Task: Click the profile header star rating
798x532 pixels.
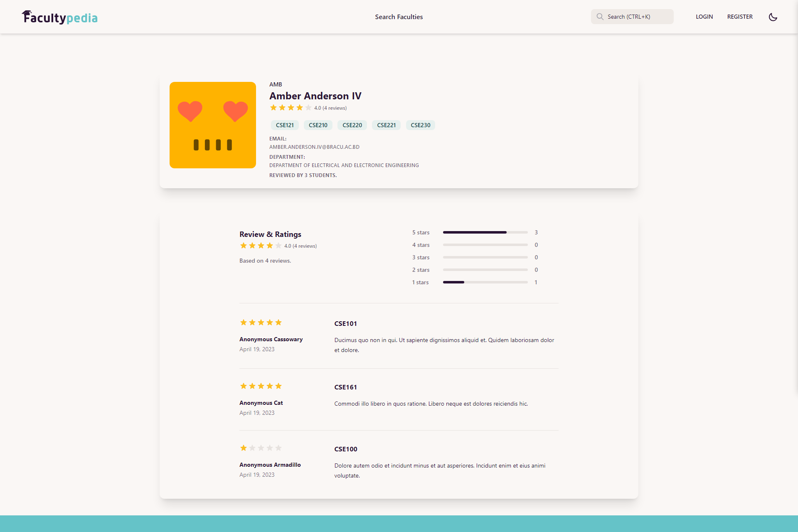Action: tap(291, 108)
